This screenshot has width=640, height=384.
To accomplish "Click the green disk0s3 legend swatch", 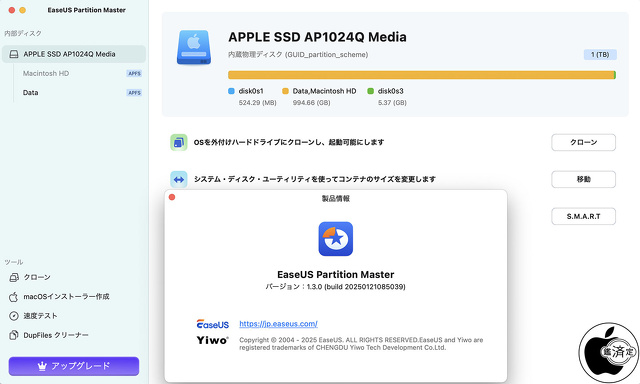I will [371, 91].
